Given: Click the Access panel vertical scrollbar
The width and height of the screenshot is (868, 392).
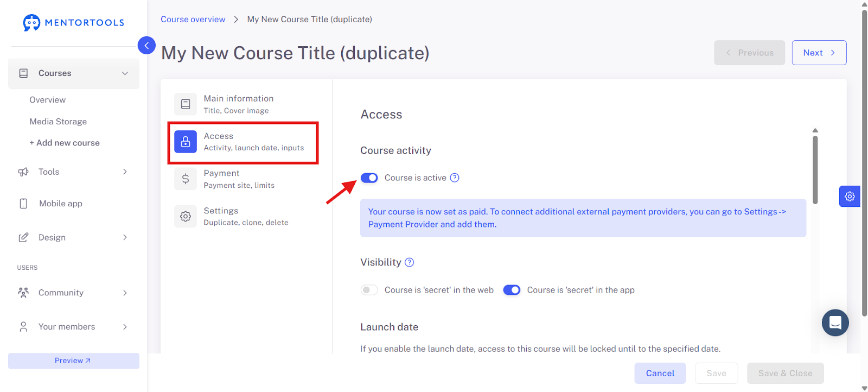Looking at the screenshot, I should tap(815, 169).
